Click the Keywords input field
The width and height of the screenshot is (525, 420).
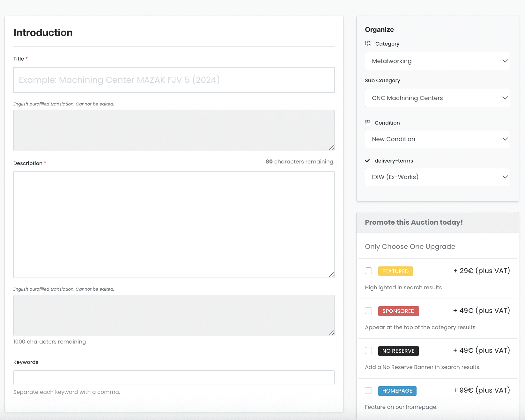(174, 378)
